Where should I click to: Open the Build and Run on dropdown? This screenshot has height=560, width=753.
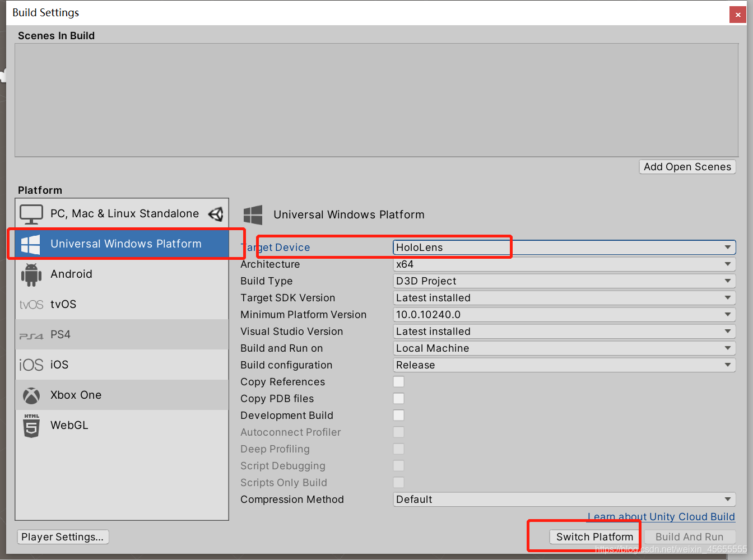coord(564,348)
